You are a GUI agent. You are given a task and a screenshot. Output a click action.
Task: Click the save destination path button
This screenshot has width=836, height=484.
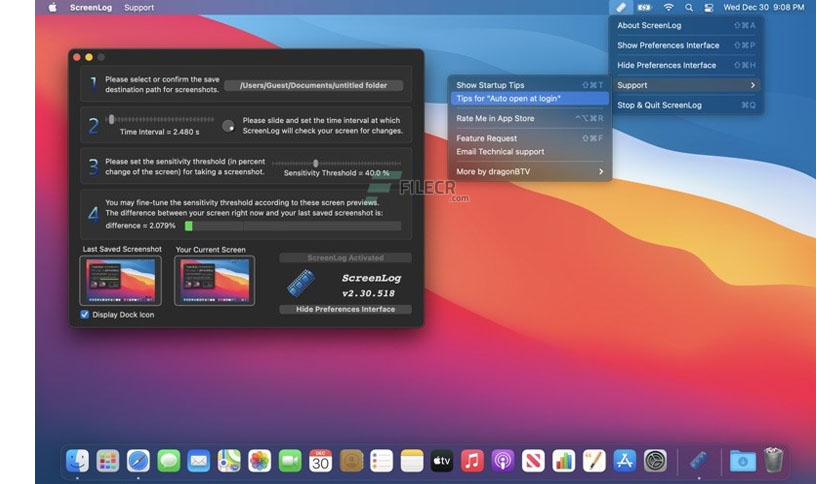coord(314,85)
